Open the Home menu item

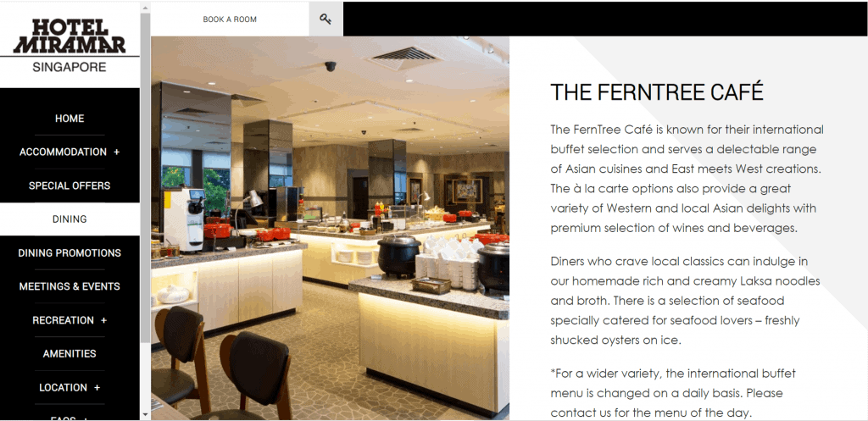[70, 119]
